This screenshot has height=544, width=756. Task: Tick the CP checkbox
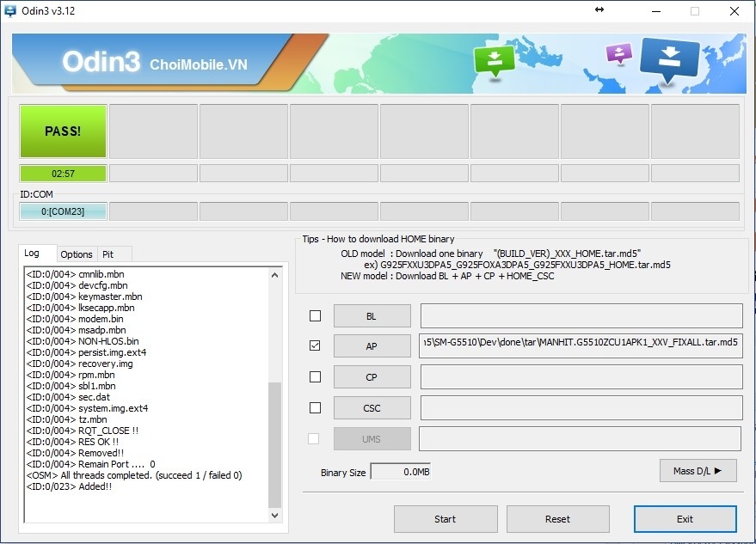pos(315,376)
